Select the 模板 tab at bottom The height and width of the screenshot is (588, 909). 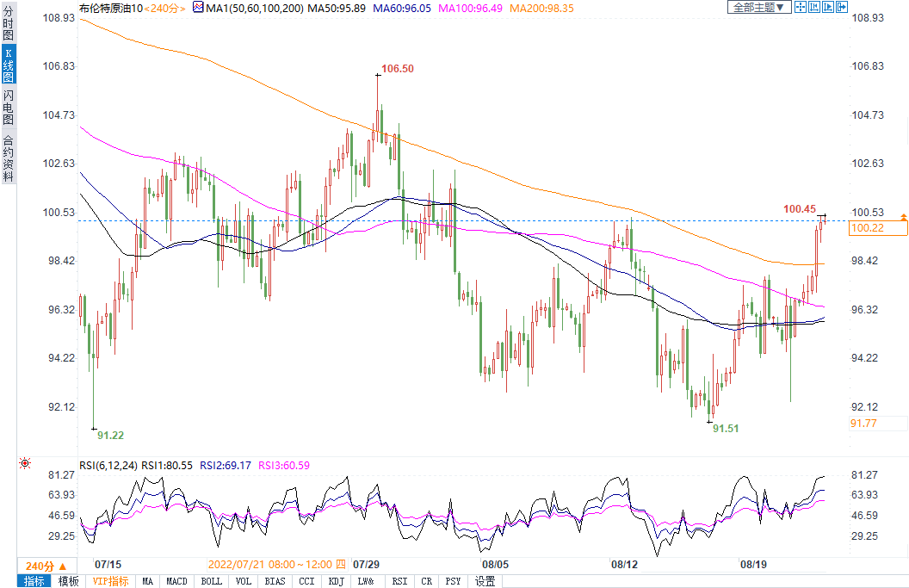[x=68, y=581]
